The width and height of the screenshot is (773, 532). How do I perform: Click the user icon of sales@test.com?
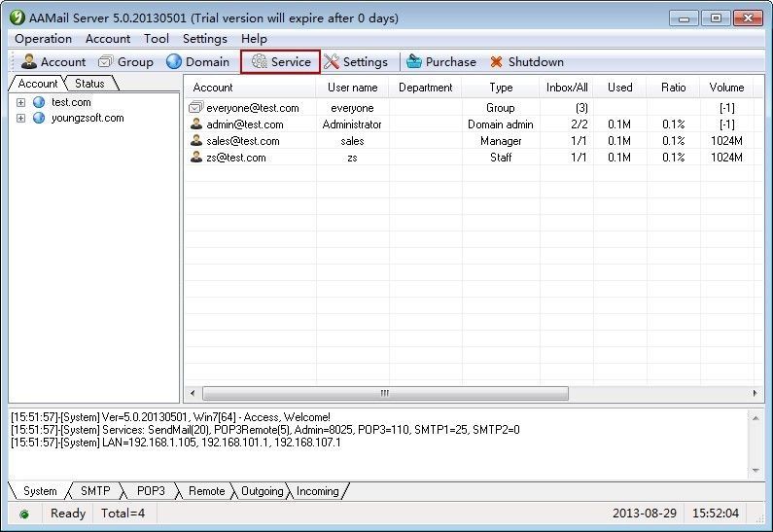(196, 140)
